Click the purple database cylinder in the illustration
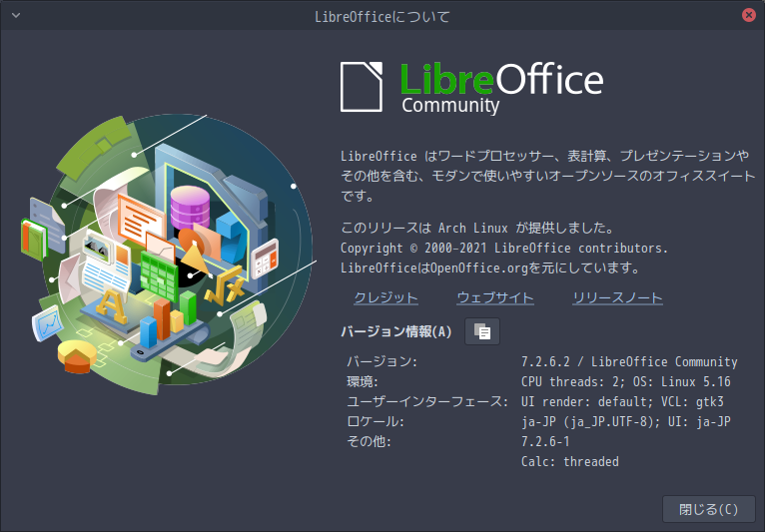Image resolution: width=765 pixels, height=532 pixels. [x=190, y=208]
